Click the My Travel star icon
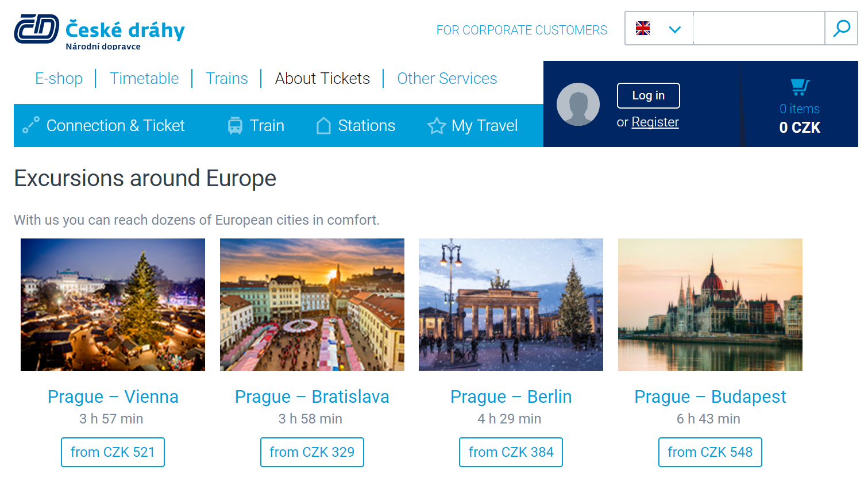Screen dimensions: 868x493 tap(437, 125)
